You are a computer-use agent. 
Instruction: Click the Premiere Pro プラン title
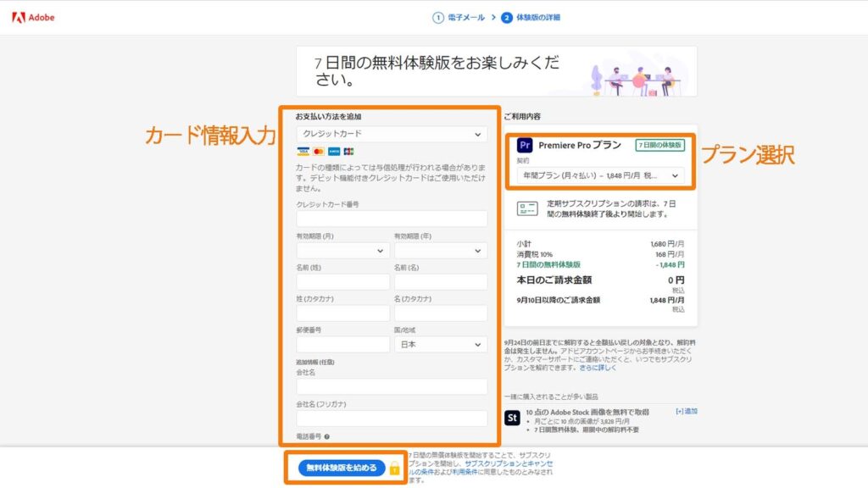pos(580,145)
